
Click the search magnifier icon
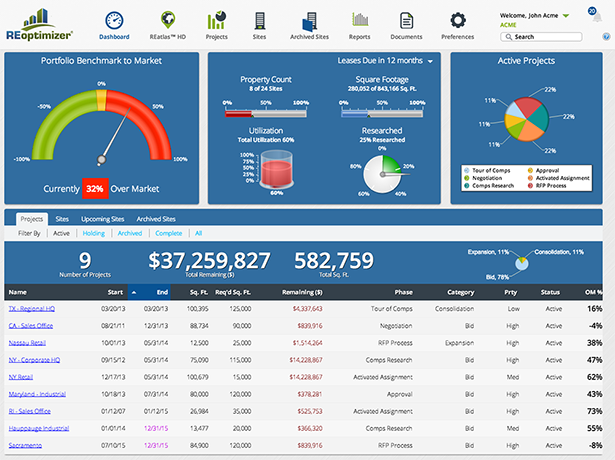coord(509,37)
